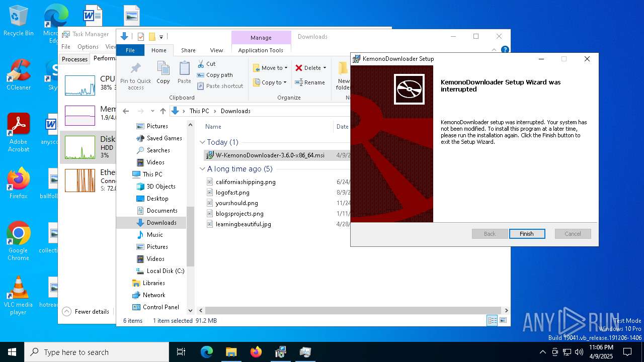Click the Up one level arrow
644x362 pixels.
pyautogui.click(x=163, y=111)
